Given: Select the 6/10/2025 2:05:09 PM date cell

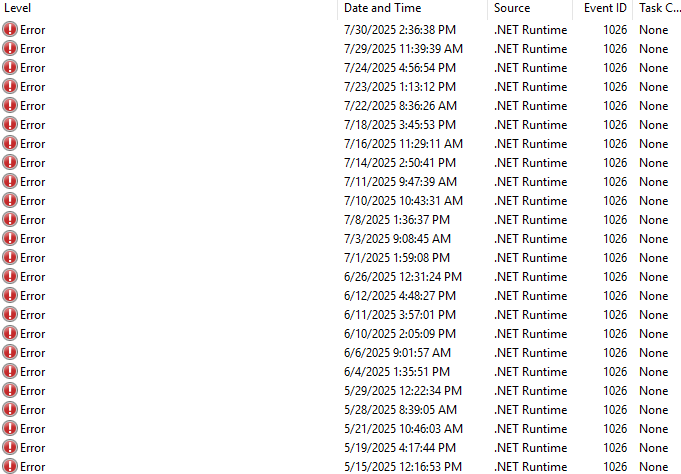Looking at the screenshot, I should coord(400,334).
